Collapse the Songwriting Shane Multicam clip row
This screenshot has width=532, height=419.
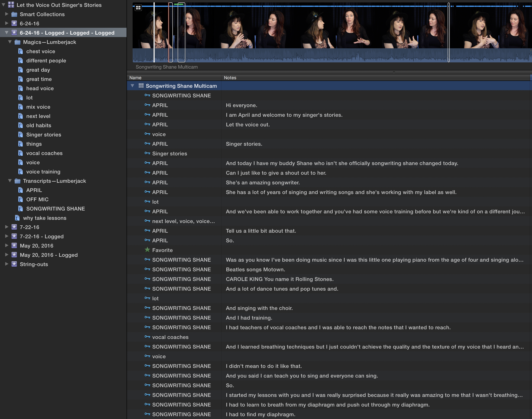pos(132,86)
